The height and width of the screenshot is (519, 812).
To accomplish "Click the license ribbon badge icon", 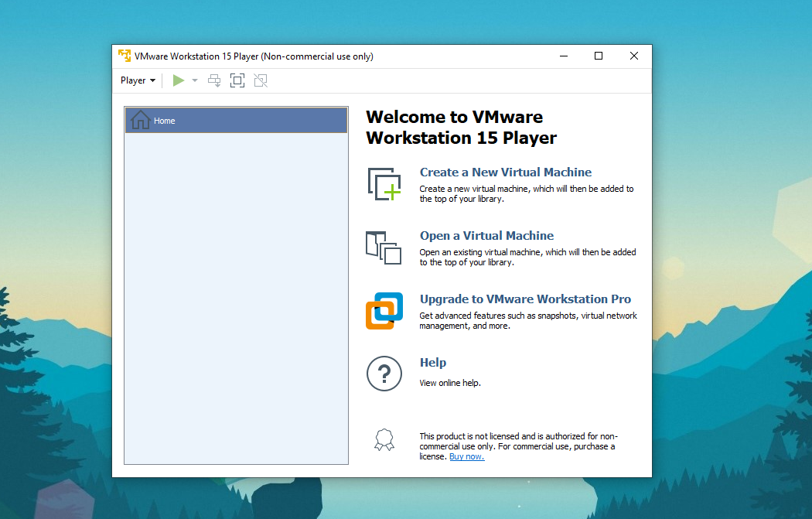I will point(384,440).
